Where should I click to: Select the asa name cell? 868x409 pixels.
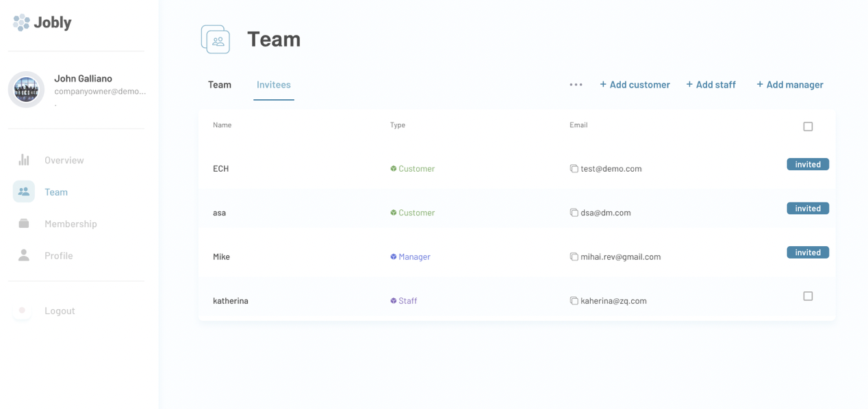point(219,213)
